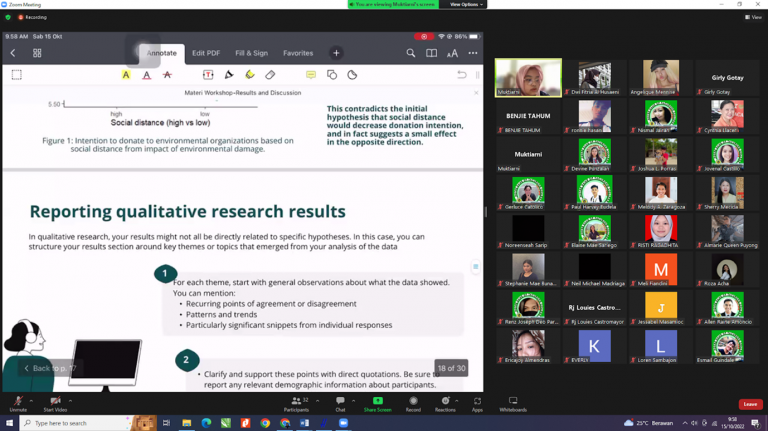This screenshot has height=431, width=768.
Task: Close the Materi Workshop document tab
Action: point(476,93)
